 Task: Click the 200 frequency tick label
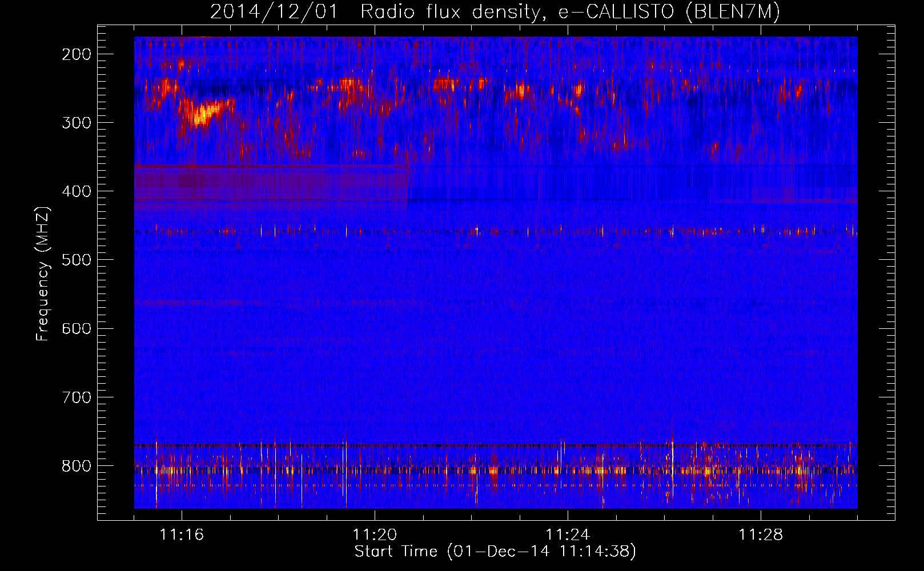click(x=77, y=54)
